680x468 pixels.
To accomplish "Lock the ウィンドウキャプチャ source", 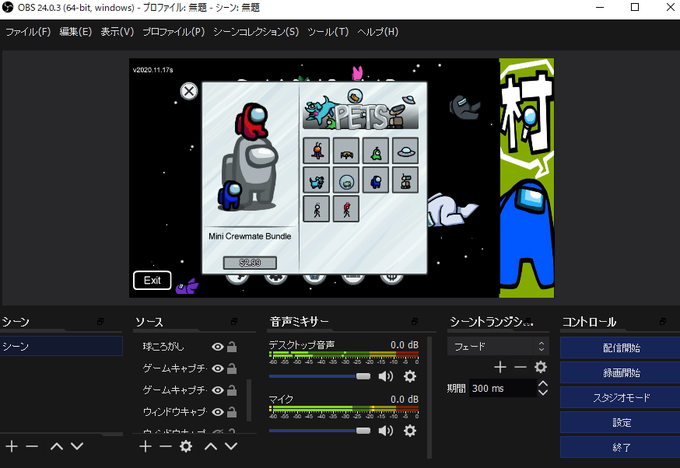I will [232, 412].
